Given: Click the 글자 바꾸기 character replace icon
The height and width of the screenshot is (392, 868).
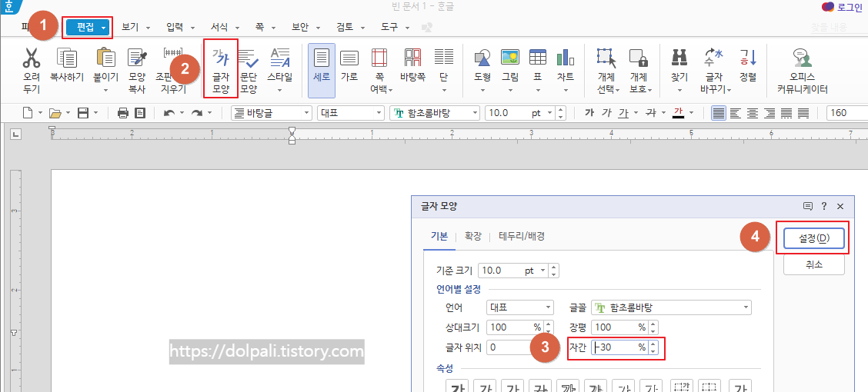Looking at the screenshot, I should 713,58.
